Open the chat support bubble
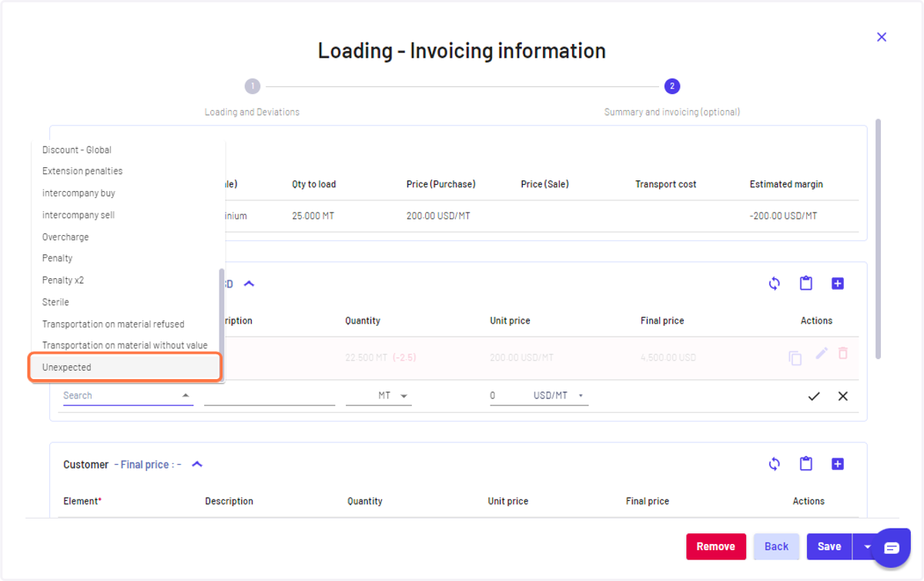The width and height of the screenshot is (924, 581). (x=892, y=548)
